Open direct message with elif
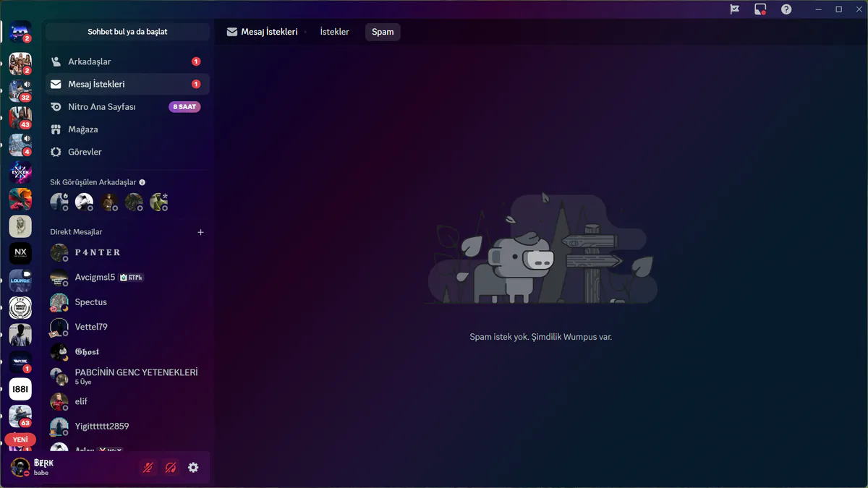This screenshot has width=868, height=488. 127,401
